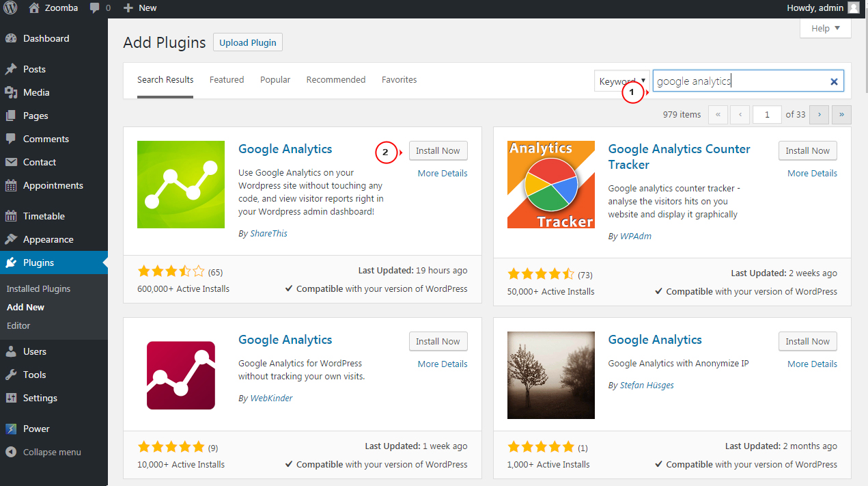Open the comments bubble icon in admin bar
This screenshot has width=868, height=486.
(95, 8)
